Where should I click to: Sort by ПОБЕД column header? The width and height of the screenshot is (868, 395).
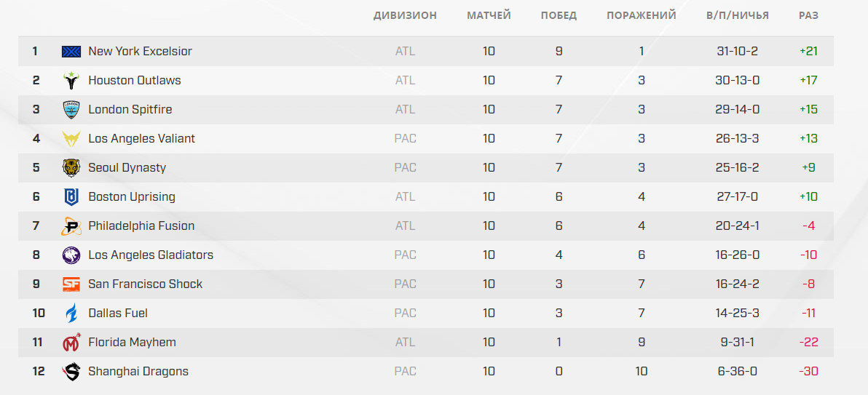pos(559,15)
